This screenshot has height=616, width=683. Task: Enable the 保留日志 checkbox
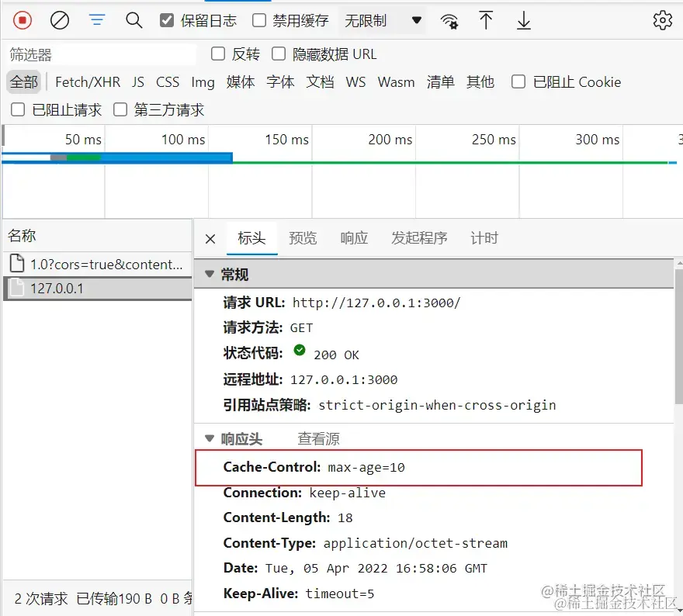[x=167, y=20]
